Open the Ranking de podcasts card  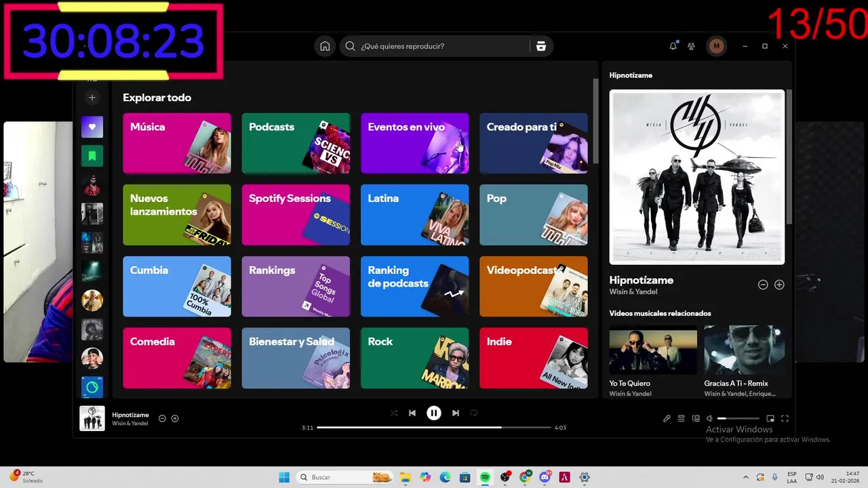(414, 287)
